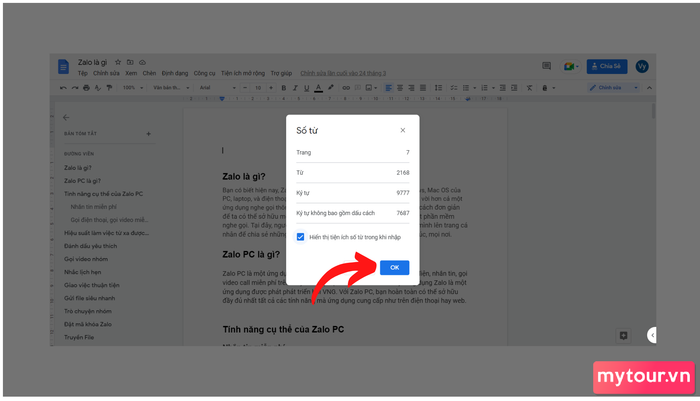Open the Tiện ích mở rộng menu

[x=242, y=73]
